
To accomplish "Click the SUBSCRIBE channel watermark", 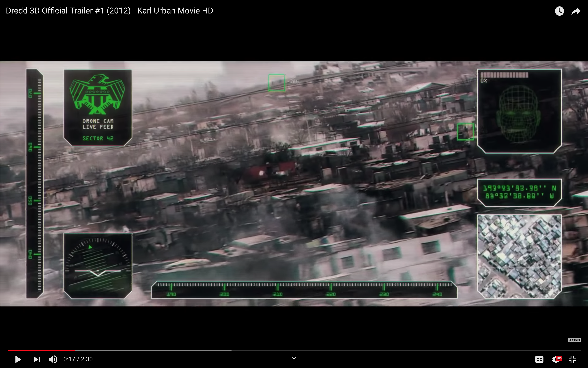I will (x=574, y=340).
